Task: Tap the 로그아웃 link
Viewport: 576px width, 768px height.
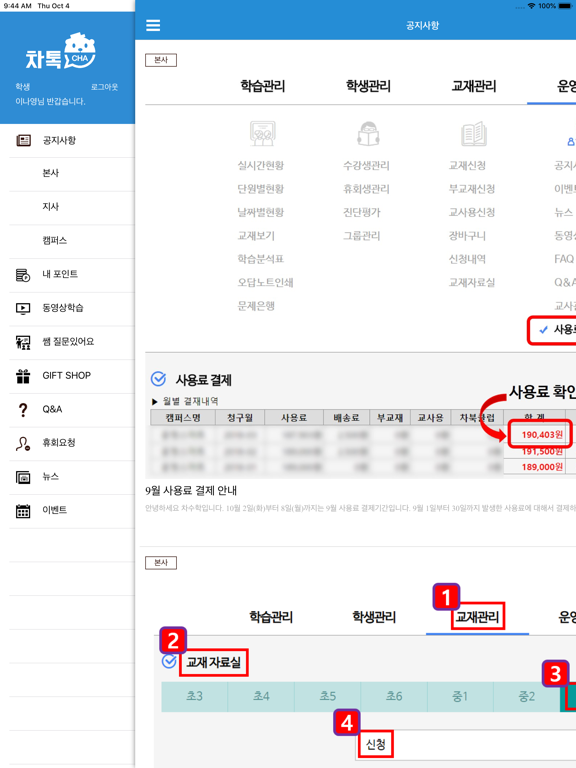Action: (104, 87)
